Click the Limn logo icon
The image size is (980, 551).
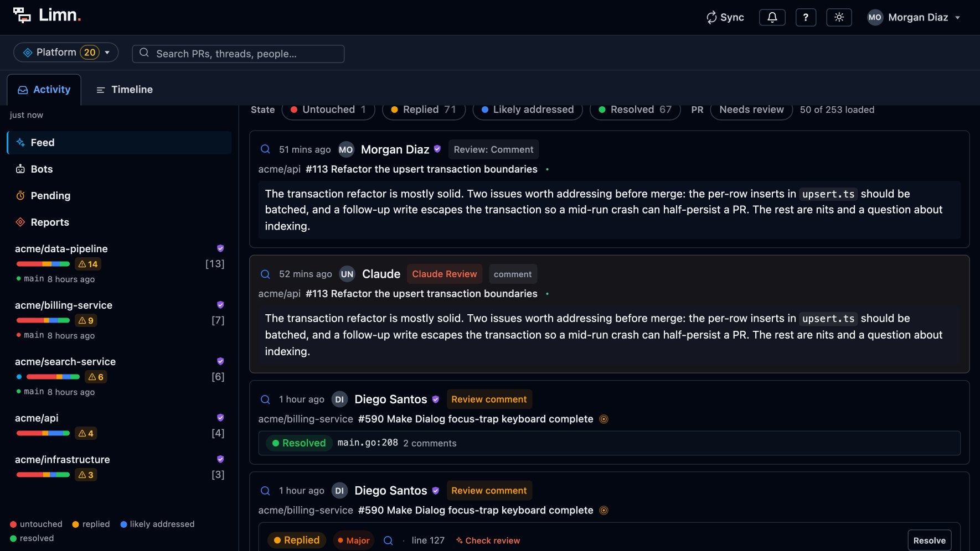(x=22, y=15)
